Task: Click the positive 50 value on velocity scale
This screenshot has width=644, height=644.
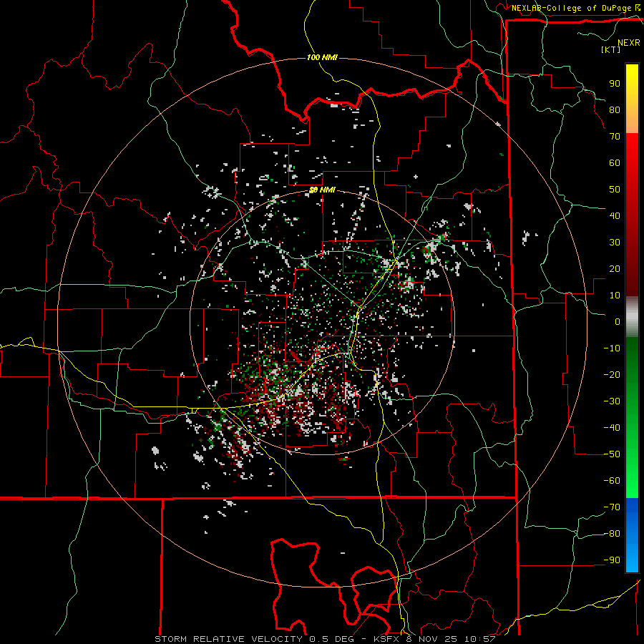Action: click(615, 190)
